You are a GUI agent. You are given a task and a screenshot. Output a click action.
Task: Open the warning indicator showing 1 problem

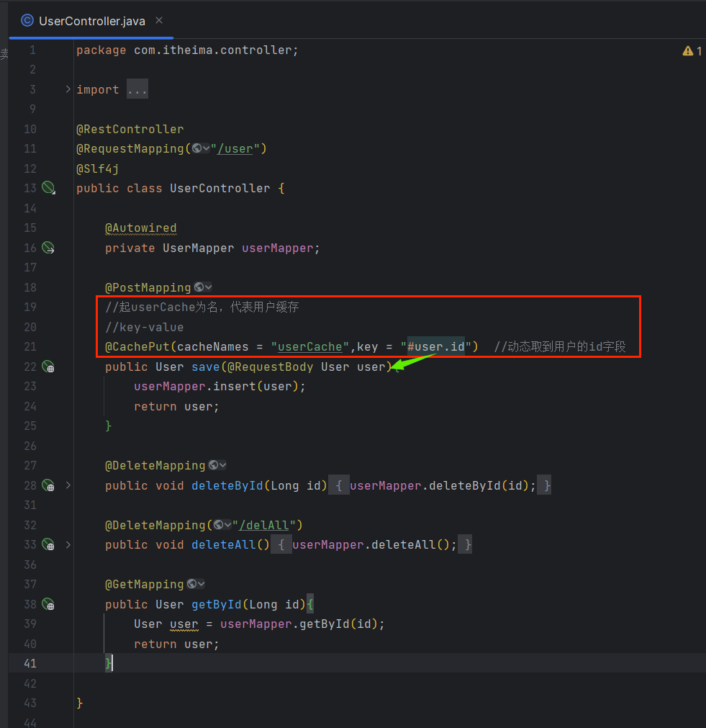pyautogui.click(x=692, y=51)
